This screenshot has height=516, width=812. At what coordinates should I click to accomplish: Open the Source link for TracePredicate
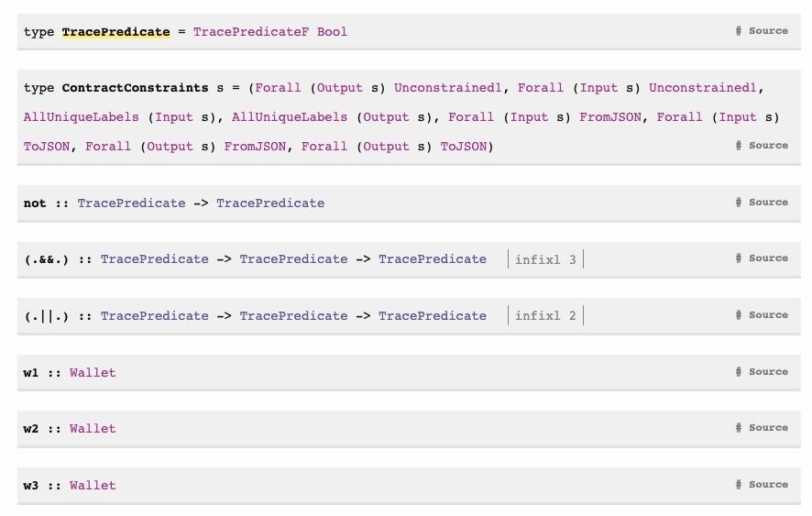pos(768,30)
